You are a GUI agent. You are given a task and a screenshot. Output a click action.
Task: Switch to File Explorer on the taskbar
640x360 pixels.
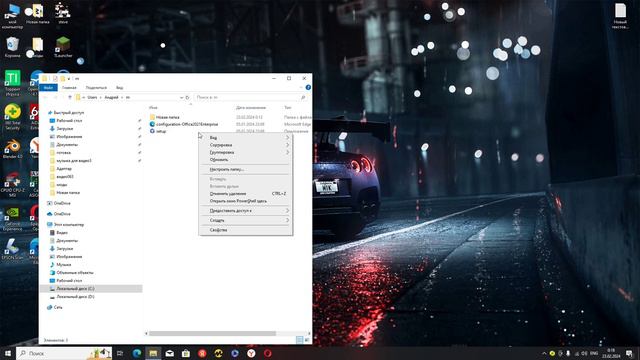pyautogui.click(x=153, y=353)
